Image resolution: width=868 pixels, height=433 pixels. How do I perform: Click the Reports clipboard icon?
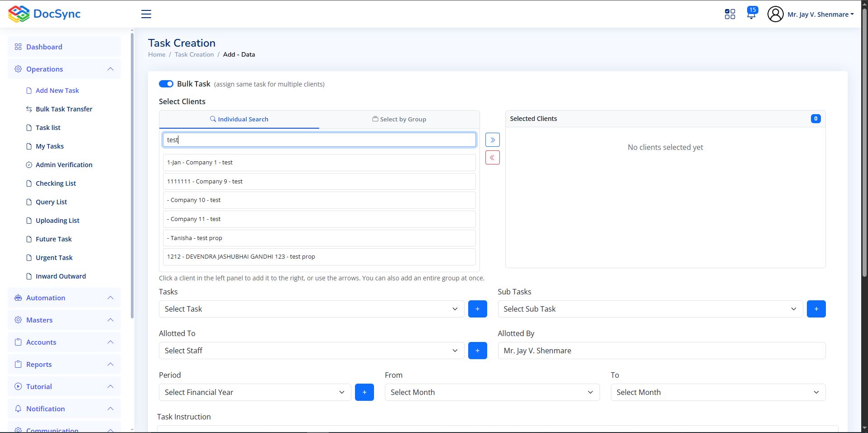click(x=18, y=364)
